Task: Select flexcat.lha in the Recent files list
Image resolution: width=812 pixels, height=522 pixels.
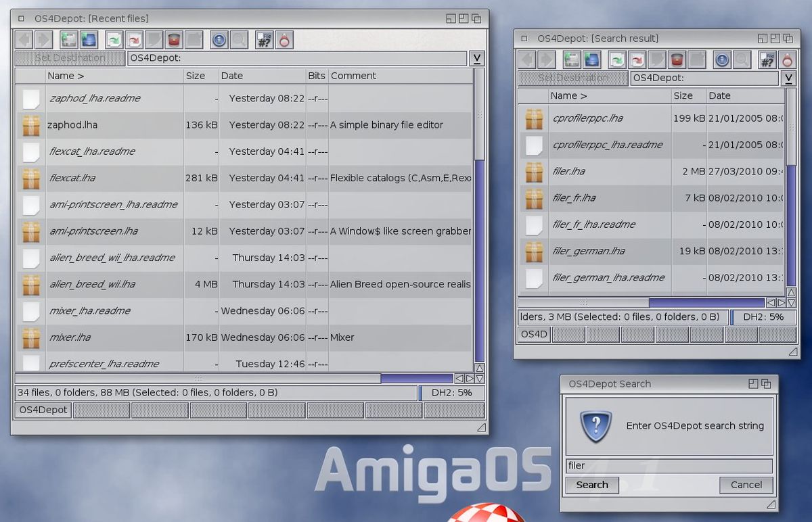Action: 72,179
